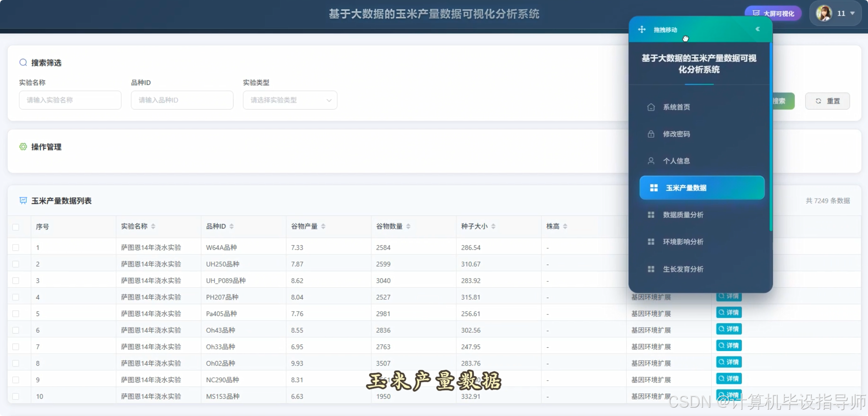Open the 实验类型 dropdown
The image size is (868, 416).
[x=290, y=100]
